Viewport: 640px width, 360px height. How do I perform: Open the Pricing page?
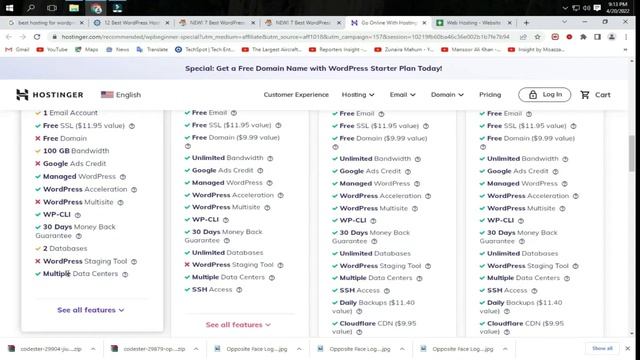[490, 95]
